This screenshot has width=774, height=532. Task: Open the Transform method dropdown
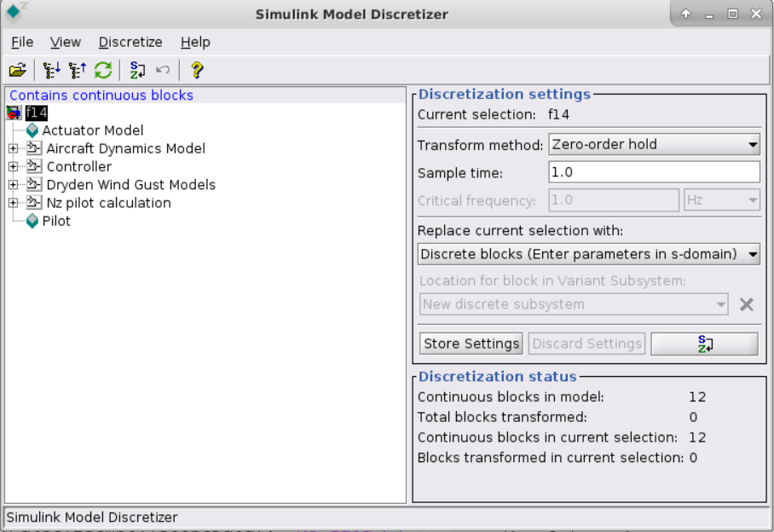654,145
